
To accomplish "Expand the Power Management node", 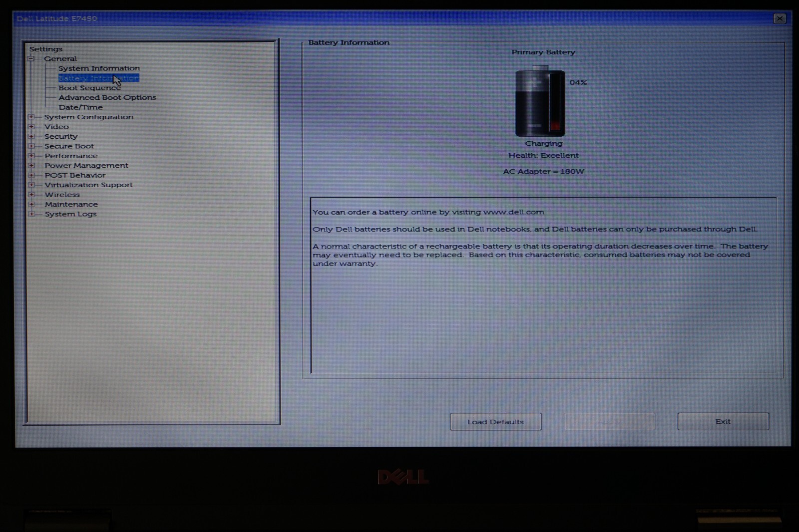I will [31, 165].
